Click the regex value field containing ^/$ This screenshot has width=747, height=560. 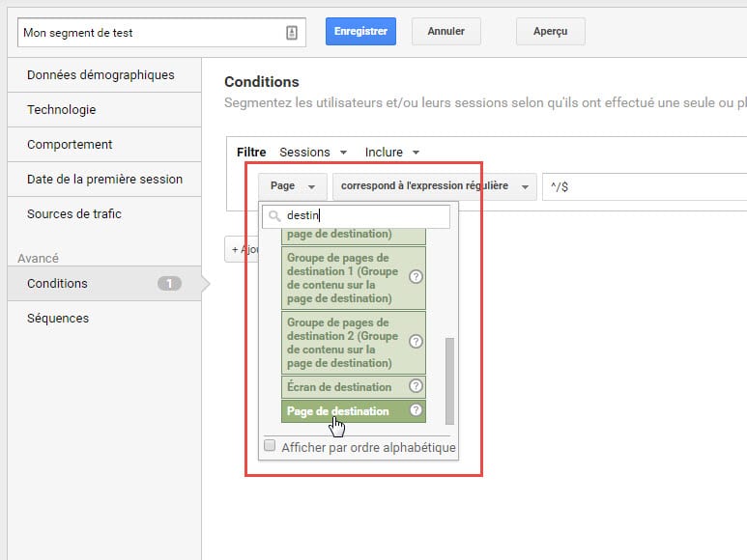pos(638,187)
